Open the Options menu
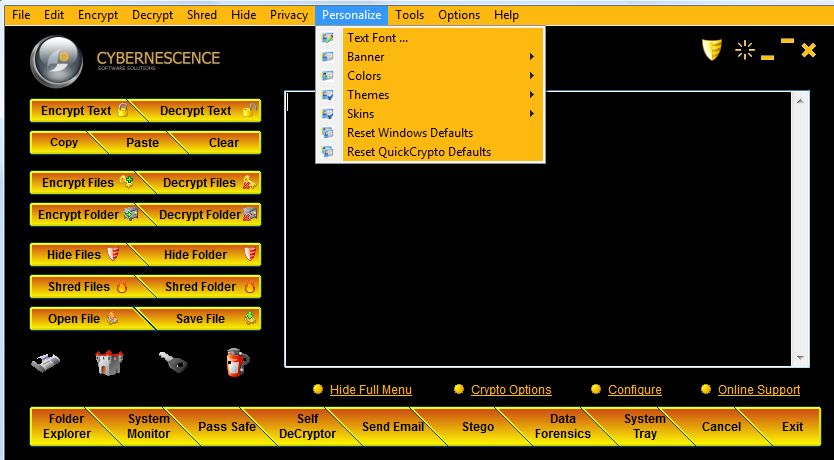This screenshot has height=460, width=834. (459, 15)
